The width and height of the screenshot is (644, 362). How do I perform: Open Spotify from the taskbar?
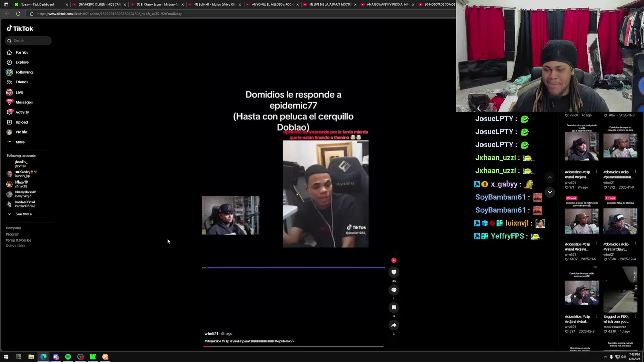(68, 357)
